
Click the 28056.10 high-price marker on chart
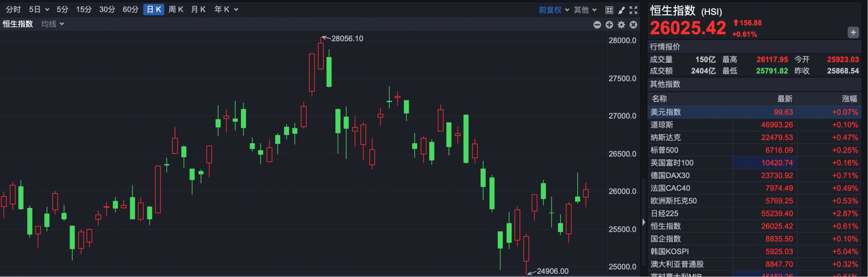347,39
